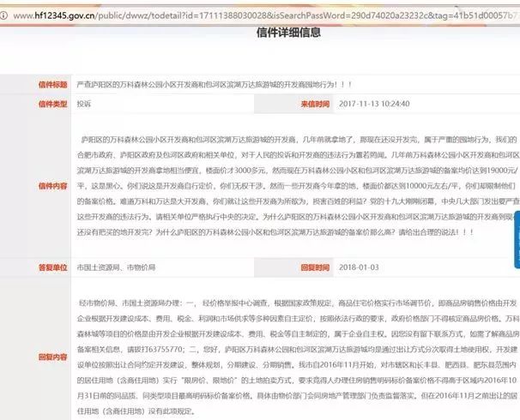Click the 来信时间 label
The width and height of the screenshot is (520, 420).
315,104
